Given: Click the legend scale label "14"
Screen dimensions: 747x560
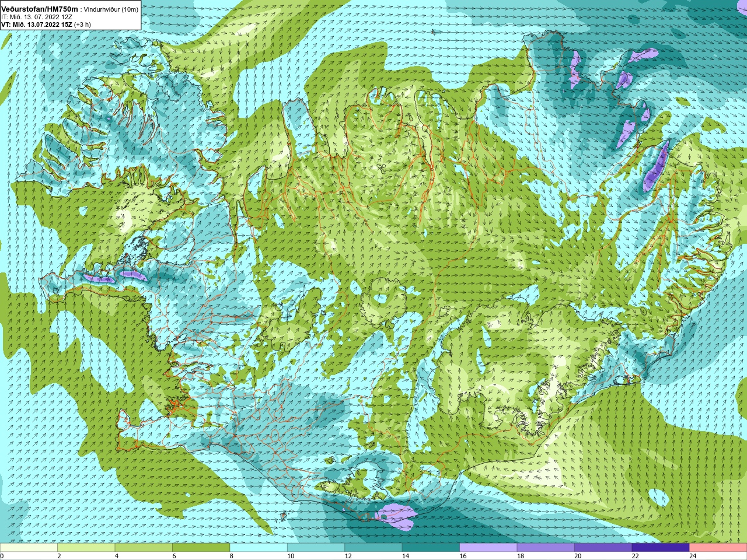Looking at the screenshot, I should coord(406,556).
